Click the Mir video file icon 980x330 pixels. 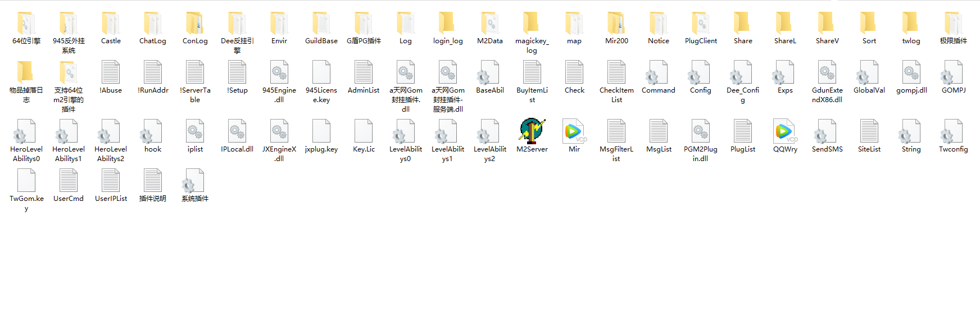coord(574,131)
